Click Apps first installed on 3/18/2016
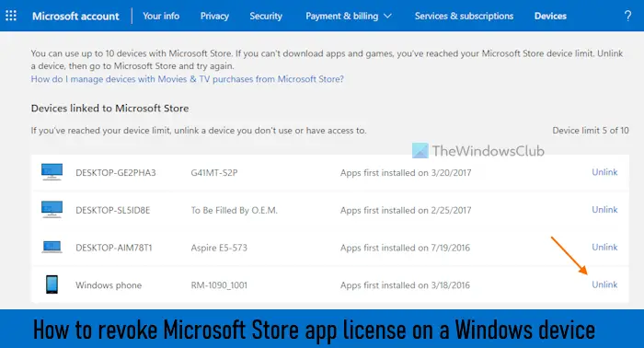Viewport: 644px width, 348px height. coord(405,285)
